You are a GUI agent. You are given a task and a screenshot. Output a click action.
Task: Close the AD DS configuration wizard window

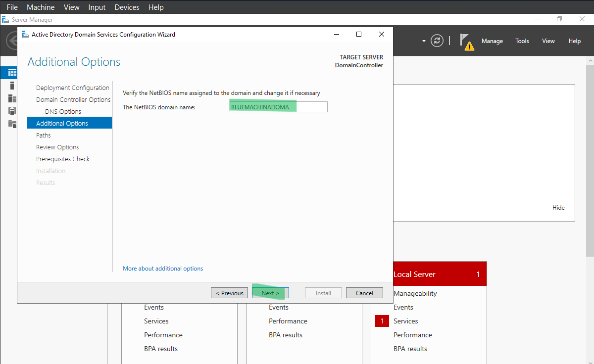click(x=381, y=34)
